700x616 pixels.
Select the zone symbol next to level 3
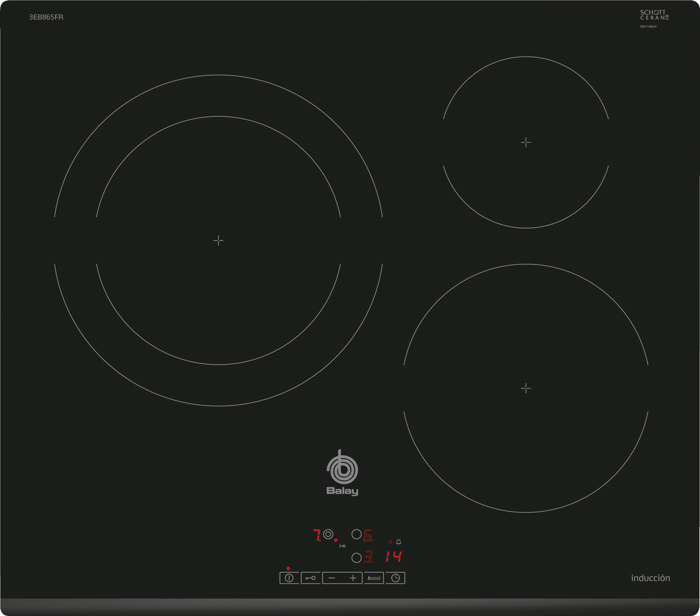pos(356,558)
